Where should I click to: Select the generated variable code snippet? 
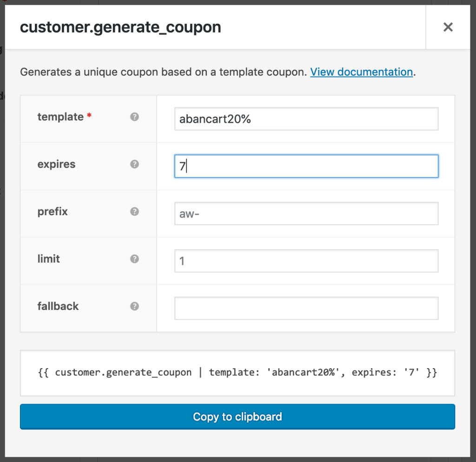238,372
